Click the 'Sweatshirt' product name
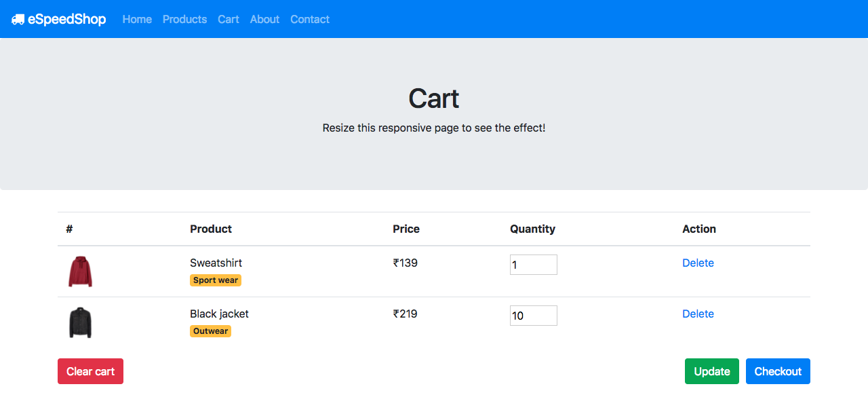 [x=216, y=263]
